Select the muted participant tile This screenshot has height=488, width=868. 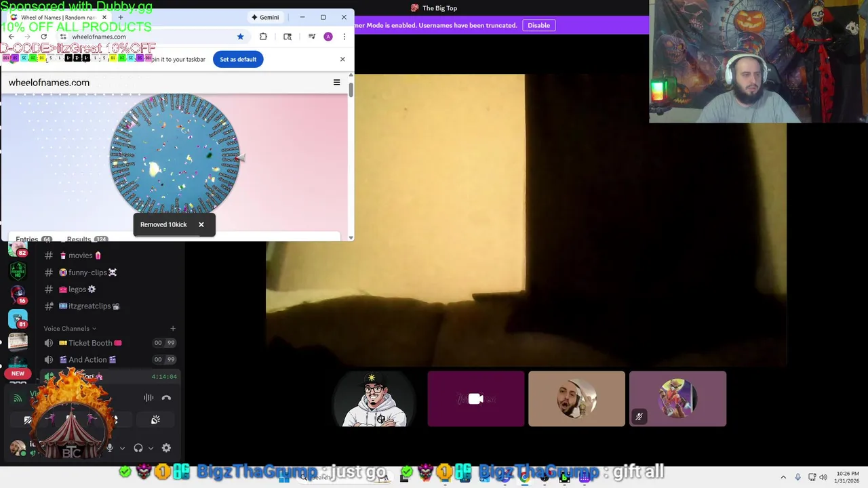pyautogui.click(x=677, y=399)
